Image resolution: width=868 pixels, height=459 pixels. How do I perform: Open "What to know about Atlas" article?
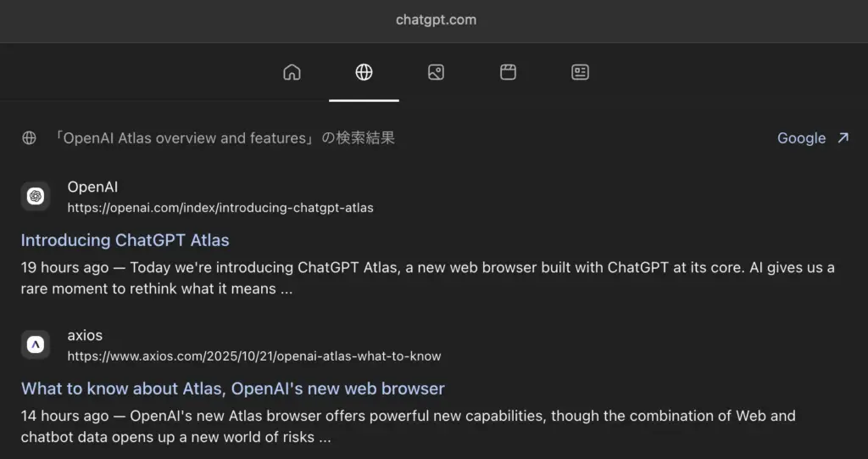pyautogui.click(x=232, y=389)
